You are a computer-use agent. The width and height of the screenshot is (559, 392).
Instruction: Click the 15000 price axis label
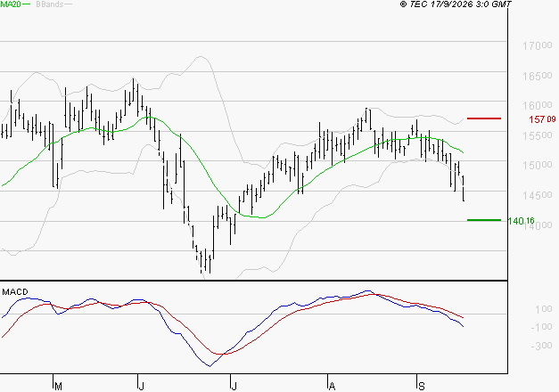(x=538, y=166)
